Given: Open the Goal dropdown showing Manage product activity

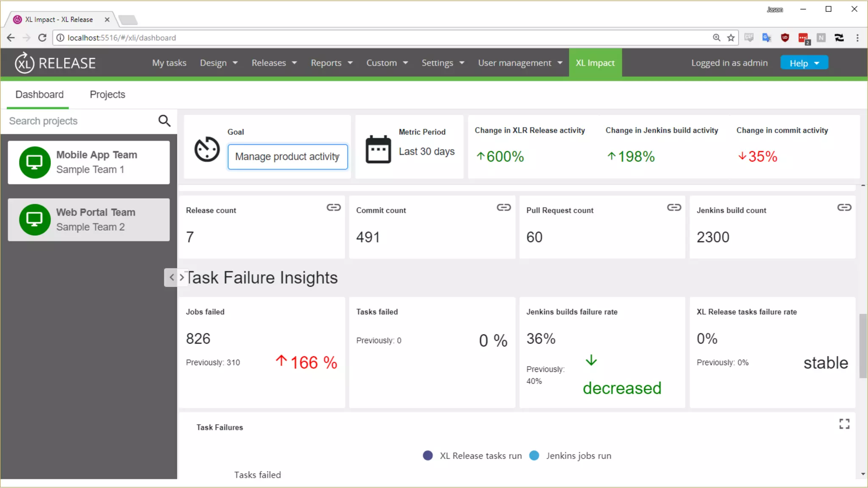Looking at the screenshot, I should pyautogui.click(x=287, y=157).
